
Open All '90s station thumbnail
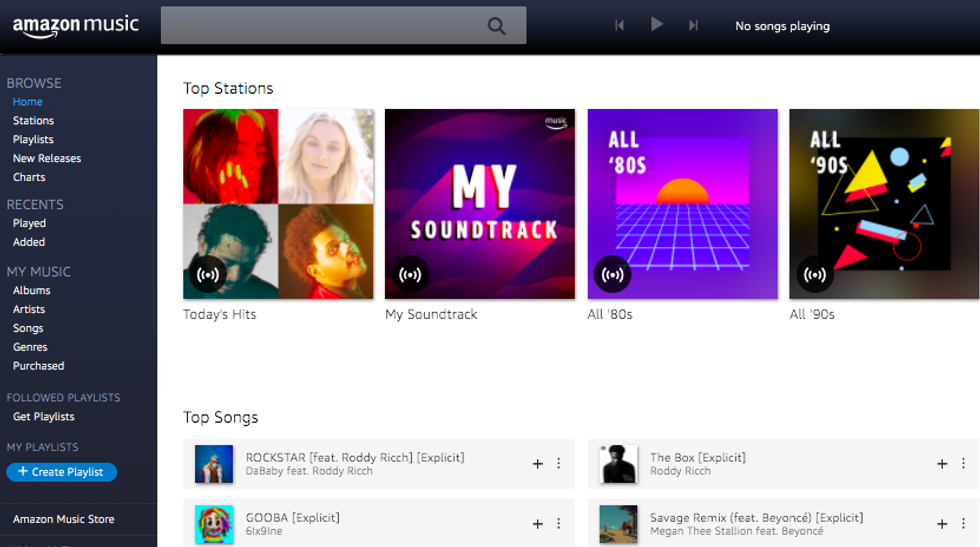point(884,204)
